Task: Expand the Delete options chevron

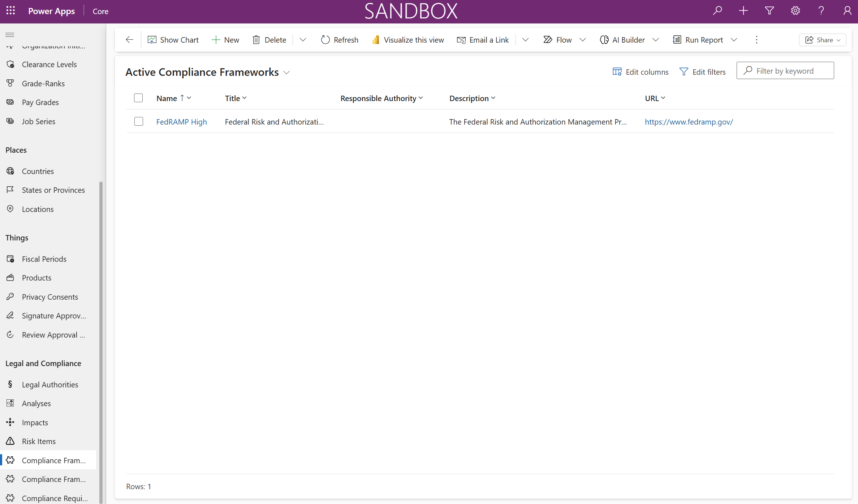Action: tap(303, 40)
